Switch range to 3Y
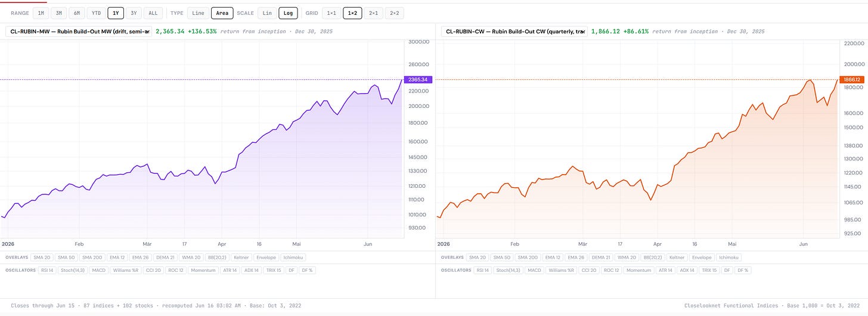The width and height of the screenshot is (868, 316). (x=134, y=13)
